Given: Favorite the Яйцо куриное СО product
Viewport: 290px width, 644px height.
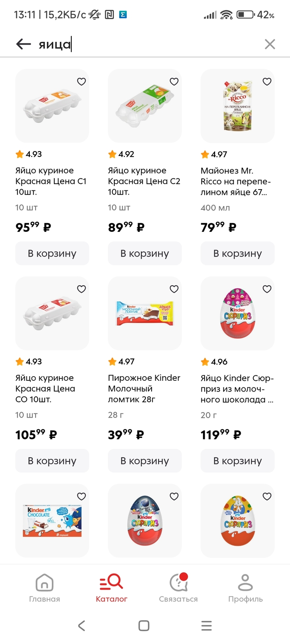Looking at the screenshot, I should 81,289.
